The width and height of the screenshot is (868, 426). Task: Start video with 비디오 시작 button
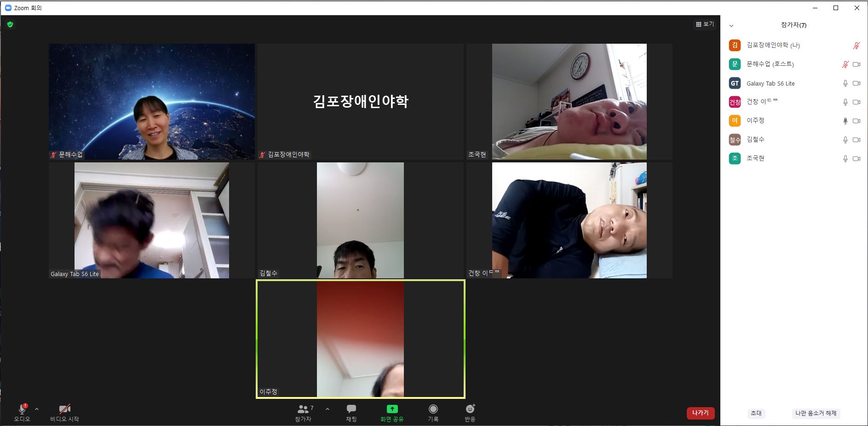65,413
